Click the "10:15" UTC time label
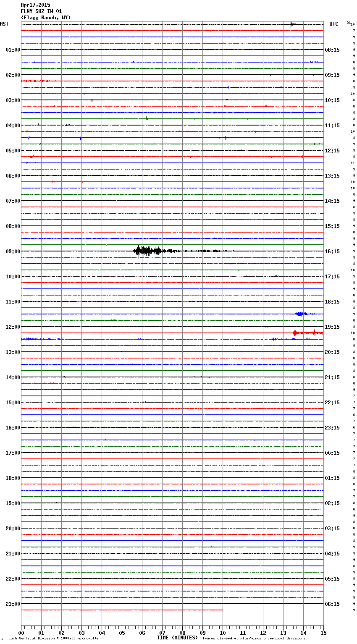 click(x=332, y=100)
